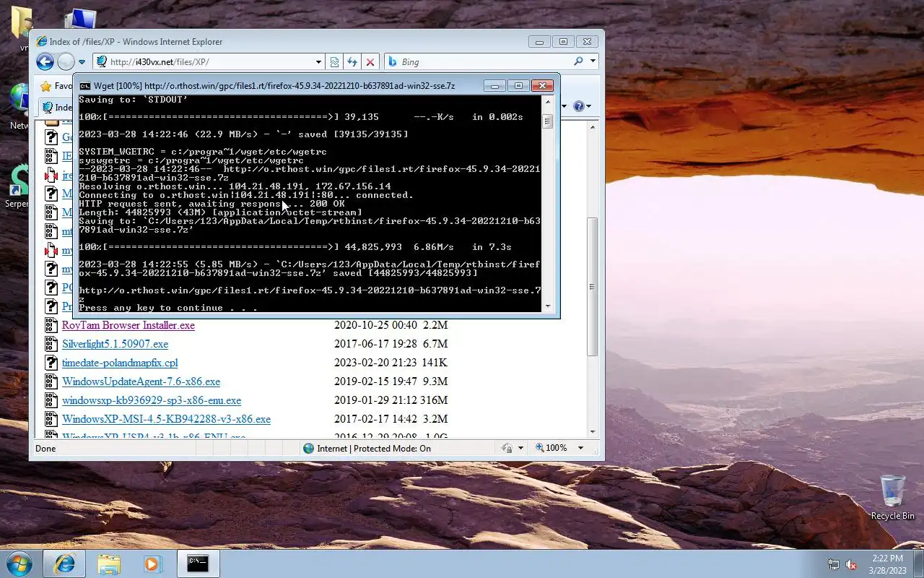Click the security lock icon in status bar

tap(507, 448)
